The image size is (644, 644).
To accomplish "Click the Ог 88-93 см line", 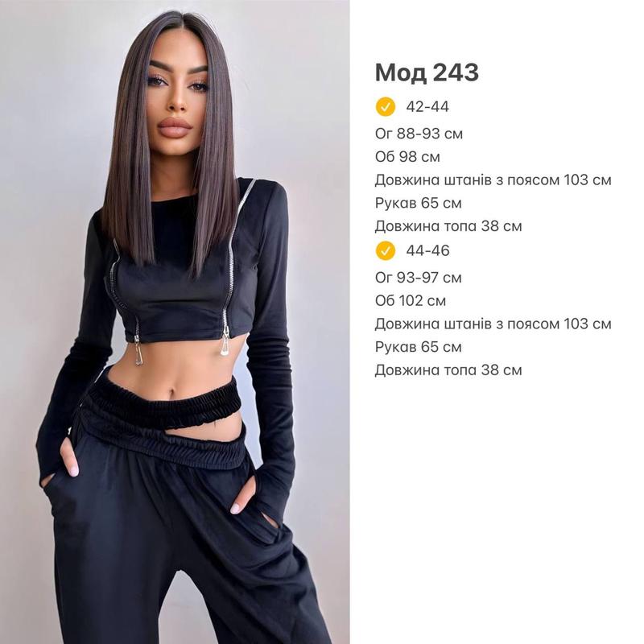I will pos(419,134).
